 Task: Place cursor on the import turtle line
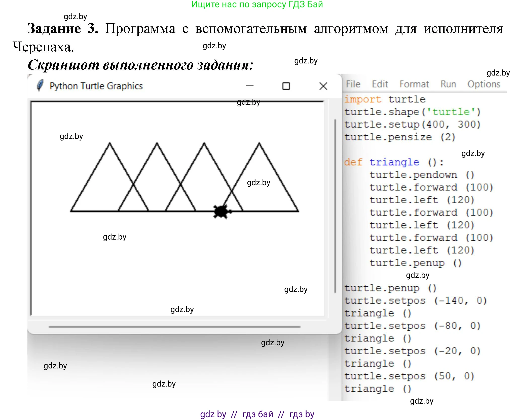pos(385,99)
